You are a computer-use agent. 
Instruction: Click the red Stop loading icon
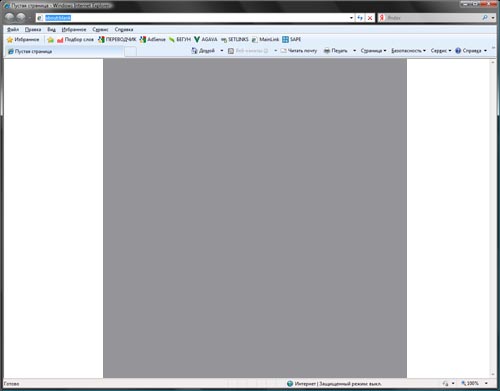(370, 18)
